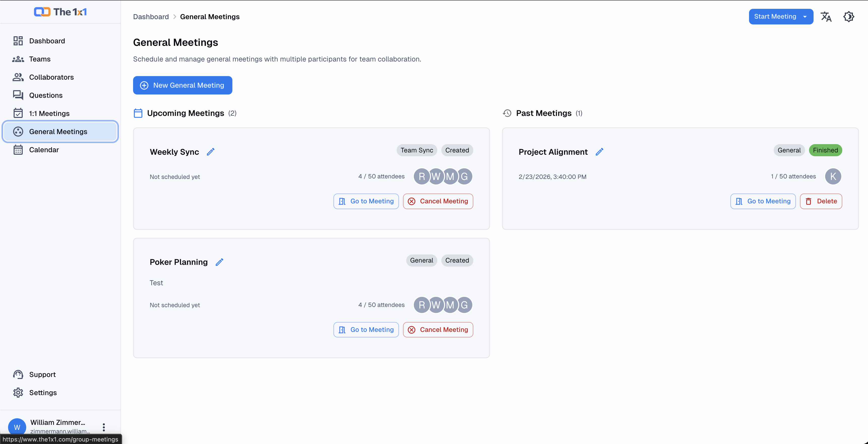Screen dimensions: 868x444
Task: Click the edit pencil next to Weekly Sync
Action: pyautogui.click(x=211, y=152)
